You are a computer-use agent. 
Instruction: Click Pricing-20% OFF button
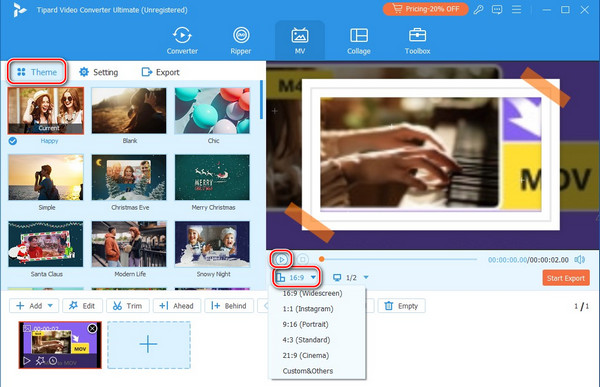[426, 9]
